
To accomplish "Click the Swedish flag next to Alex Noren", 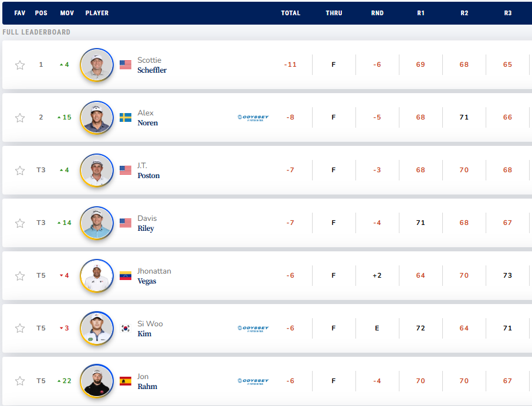I will 126,118.
